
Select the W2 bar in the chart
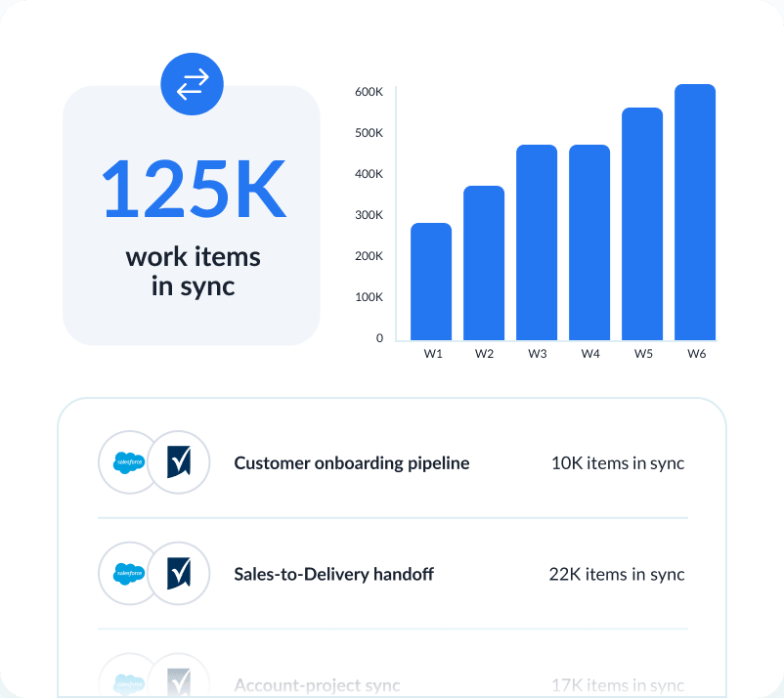tap(484, 263)
